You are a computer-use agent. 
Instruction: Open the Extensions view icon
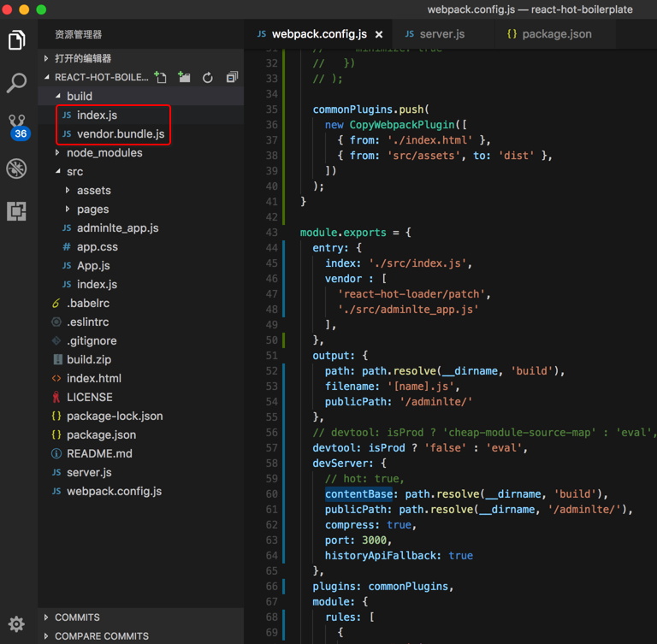(17, 210)
